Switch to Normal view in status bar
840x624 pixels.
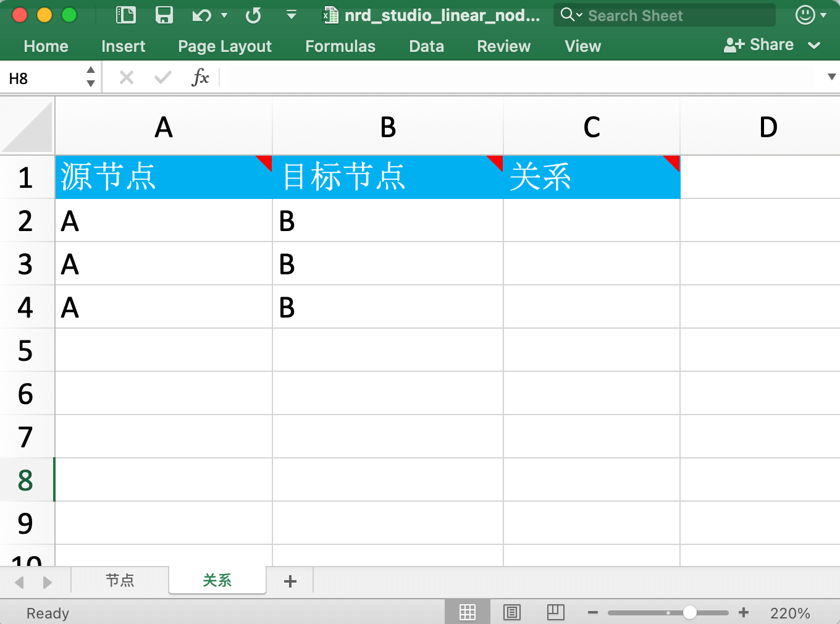(468, 612)
